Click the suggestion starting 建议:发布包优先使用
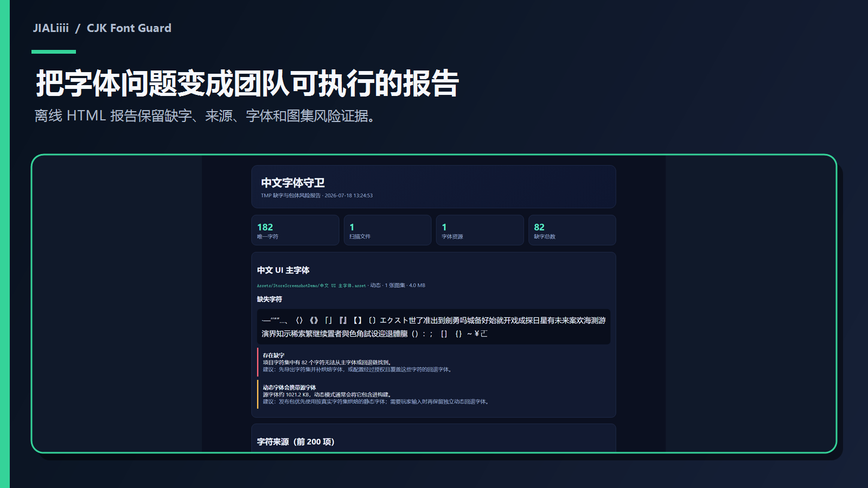The image size is (868, 488). [x=376, y=402]
